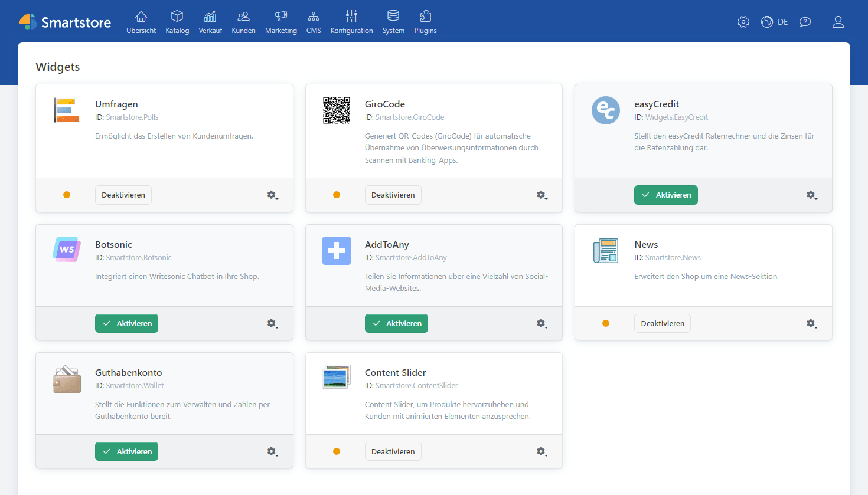Open the Katalog menu
This screenshot has height=495, width=868.
[x=177, y=22]
